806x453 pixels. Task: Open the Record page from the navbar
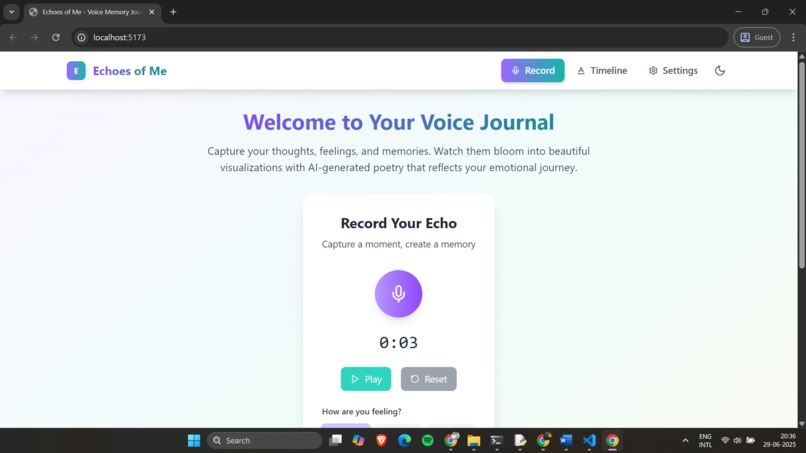tap(533, 70)
